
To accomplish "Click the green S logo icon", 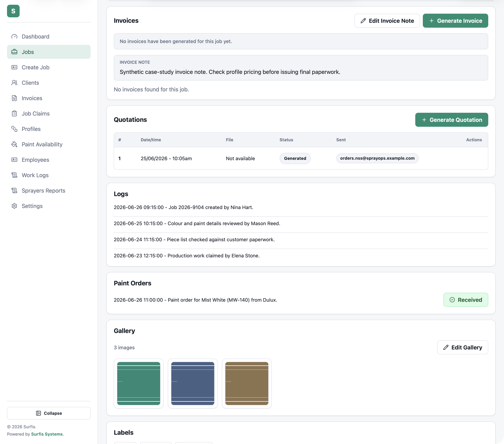I will tap(13, 11).
